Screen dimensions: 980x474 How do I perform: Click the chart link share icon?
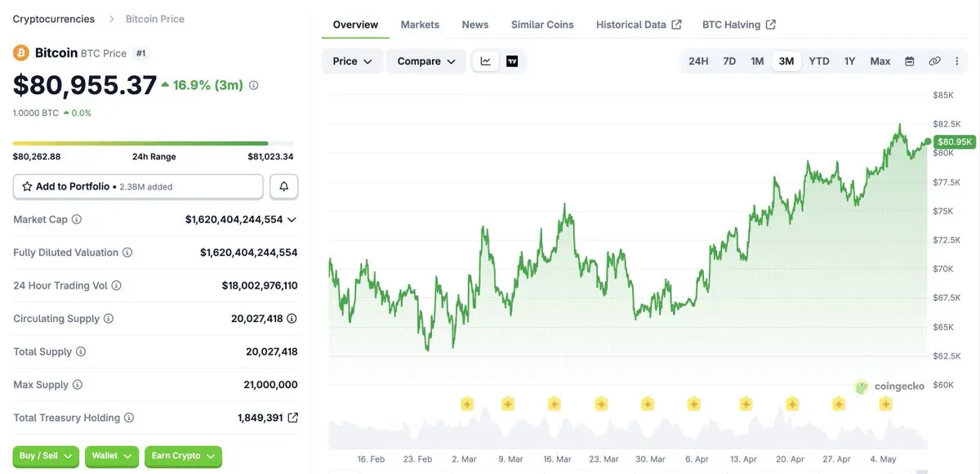tap(935, 61)
